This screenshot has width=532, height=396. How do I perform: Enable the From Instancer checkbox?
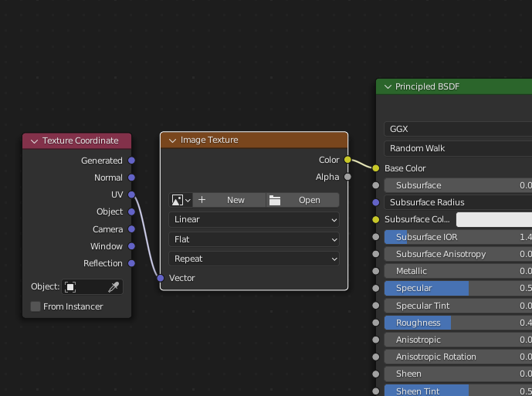pos(36,306)
